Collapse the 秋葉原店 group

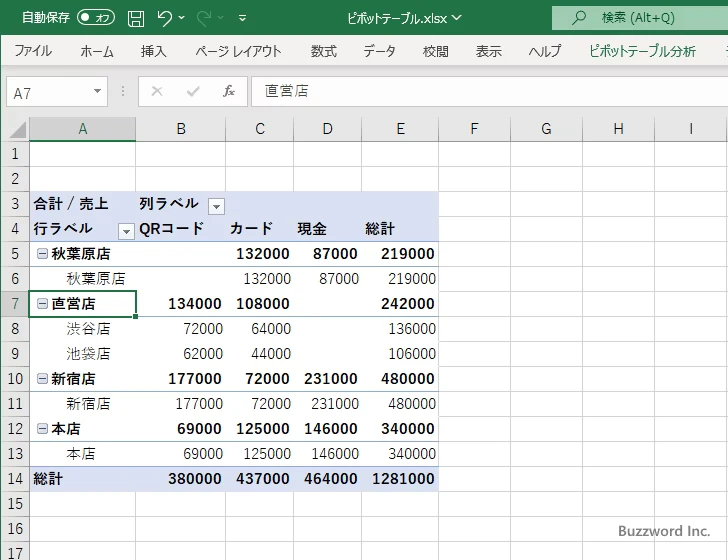tap(42, 254)
